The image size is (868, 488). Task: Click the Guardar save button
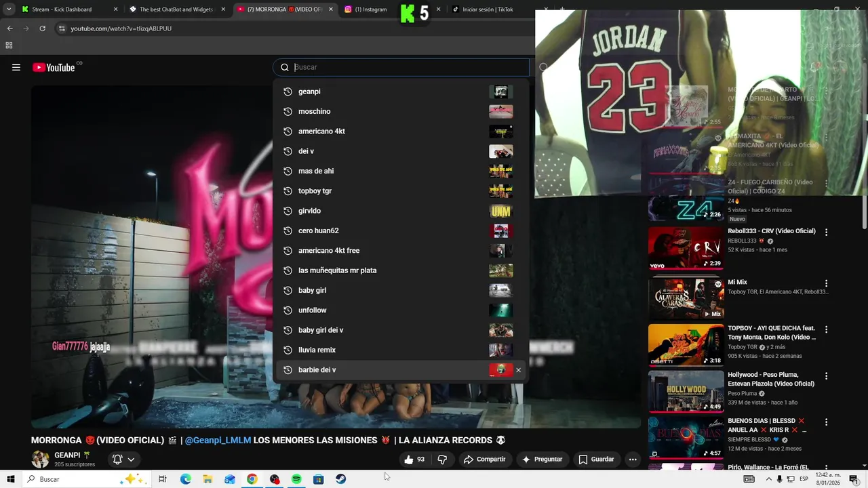[x=596, y=460]
